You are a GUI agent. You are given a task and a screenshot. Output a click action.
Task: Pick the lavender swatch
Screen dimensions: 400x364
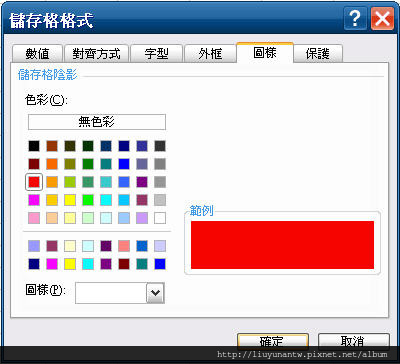[x=142, y=218]
